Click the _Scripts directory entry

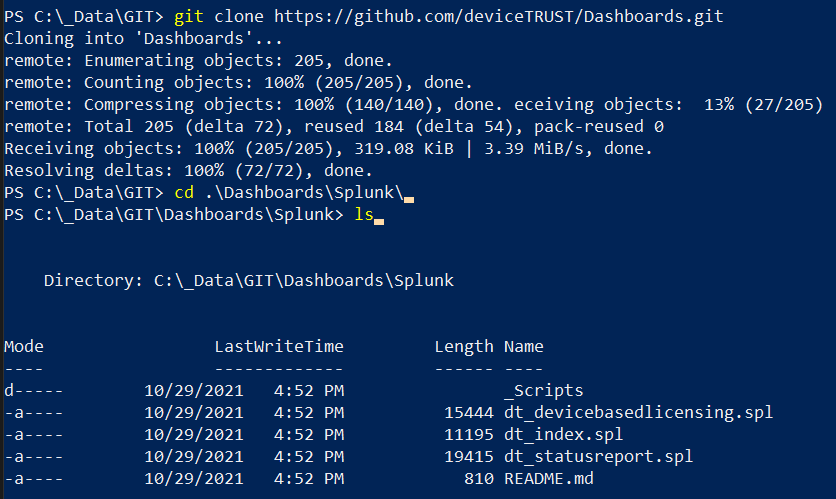543,390
